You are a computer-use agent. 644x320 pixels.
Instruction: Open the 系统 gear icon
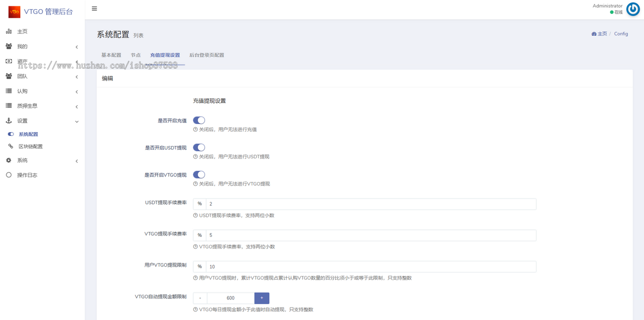pyautogui.click(x=9, y=161)
